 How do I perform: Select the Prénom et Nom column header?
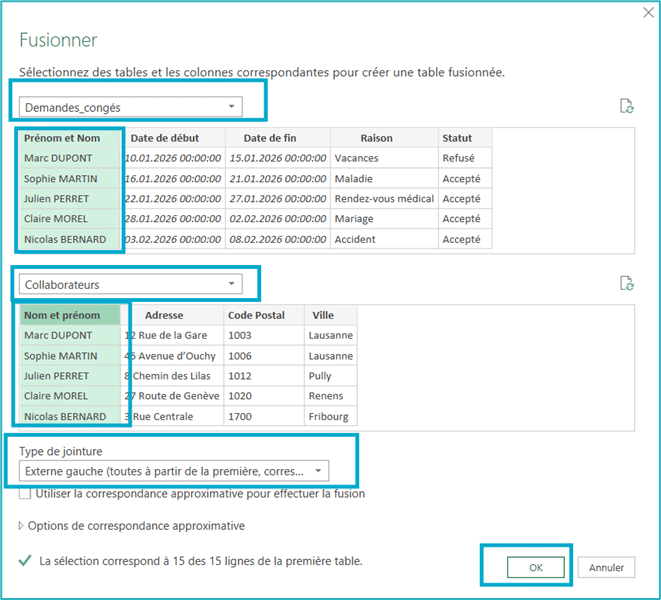pyautogui.click(x=70, y=138)
